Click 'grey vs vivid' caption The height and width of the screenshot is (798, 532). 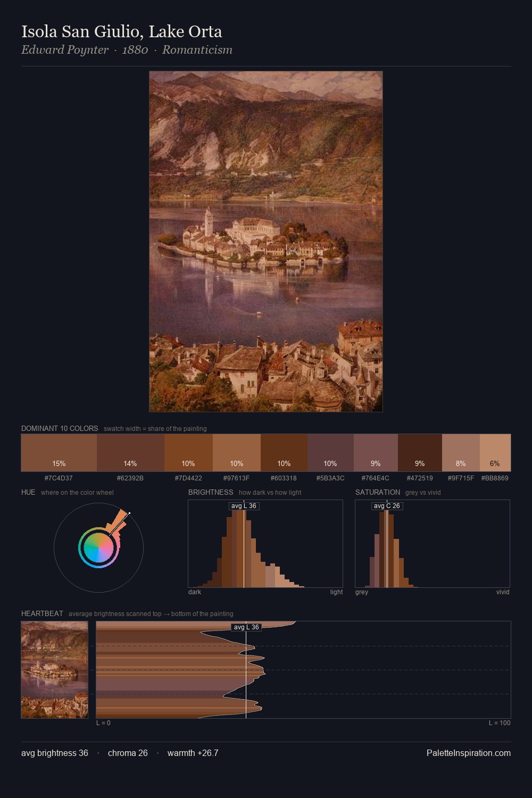click(x=423, y=493)
